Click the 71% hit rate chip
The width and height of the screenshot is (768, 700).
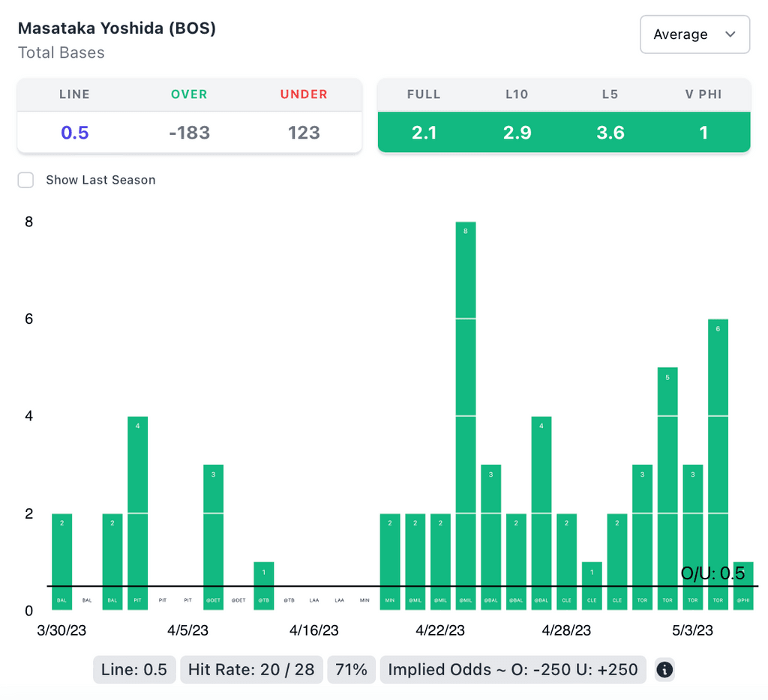352,669
